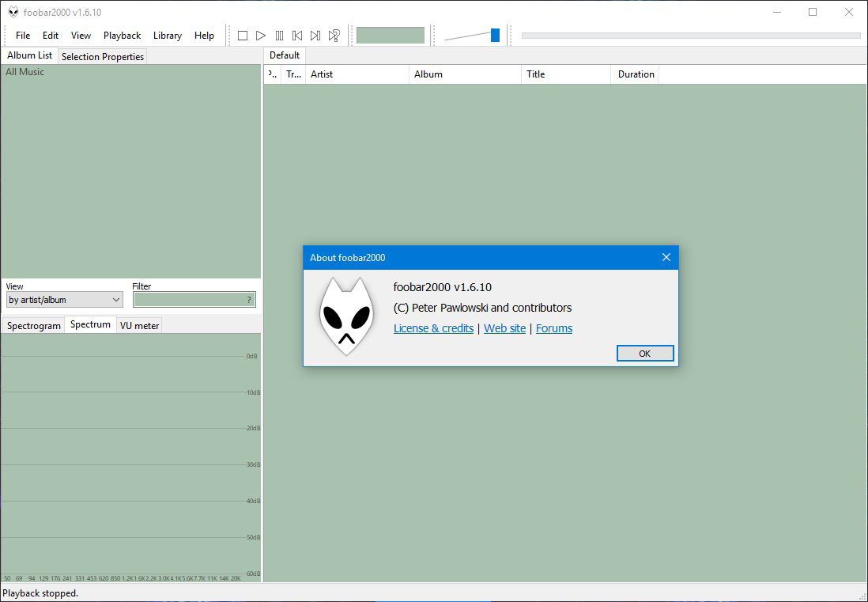This screenshot has width=868, height=602.
Task: Switch to Album List tab
Action: [x=29, y=55]
